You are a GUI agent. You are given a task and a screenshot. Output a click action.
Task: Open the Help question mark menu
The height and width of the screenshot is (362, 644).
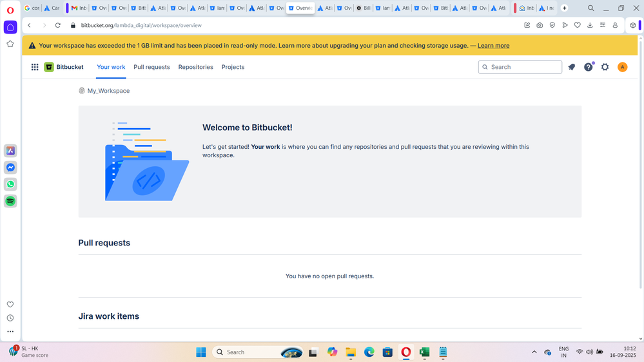coord(589,67)
